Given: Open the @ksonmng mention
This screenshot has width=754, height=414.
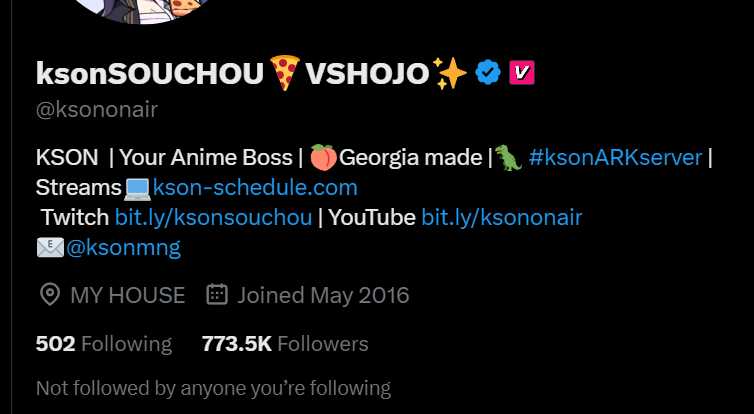Looking at the screenshot, I should pyautogui.click(x=123, y=248).
